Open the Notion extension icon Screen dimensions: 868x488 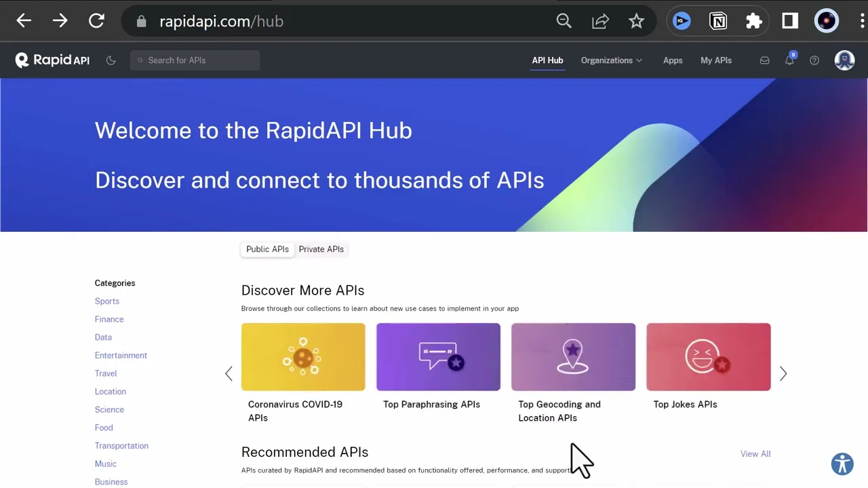717,21
